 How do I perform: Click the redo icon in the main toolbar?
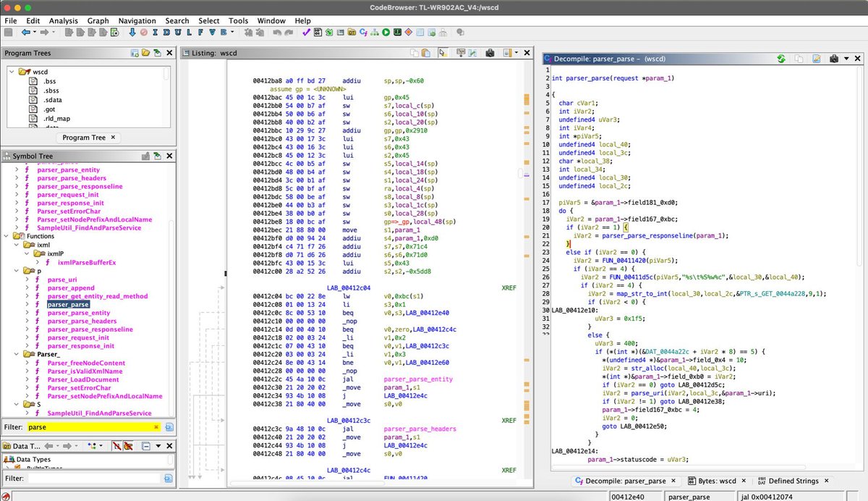coord(289,33)
